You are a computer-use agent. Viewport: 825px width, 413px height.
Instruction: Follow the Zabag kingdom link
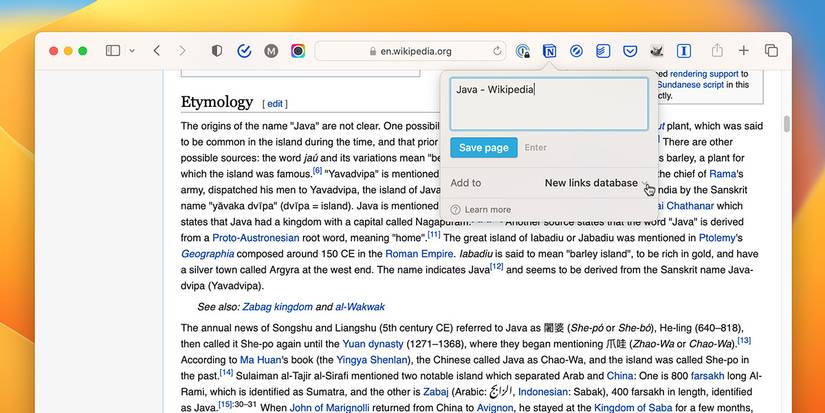click(277, 307)
